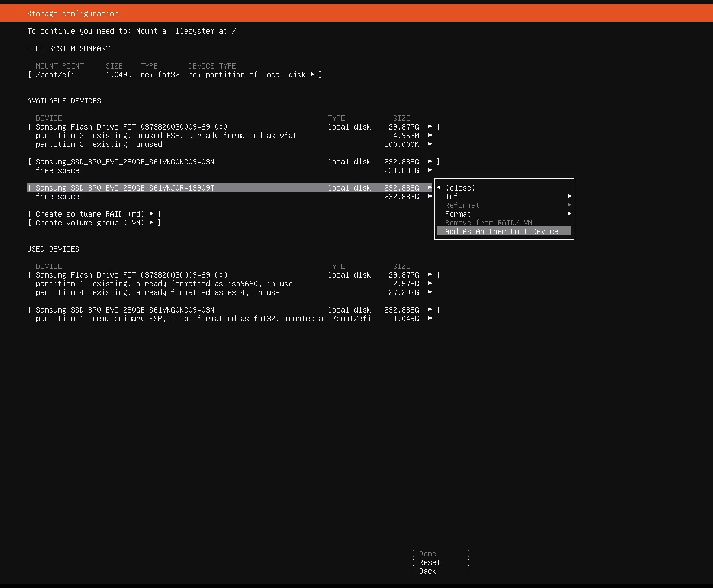Open Create volume group (LVM) dialog
The image size is (713, 588).
95,223
